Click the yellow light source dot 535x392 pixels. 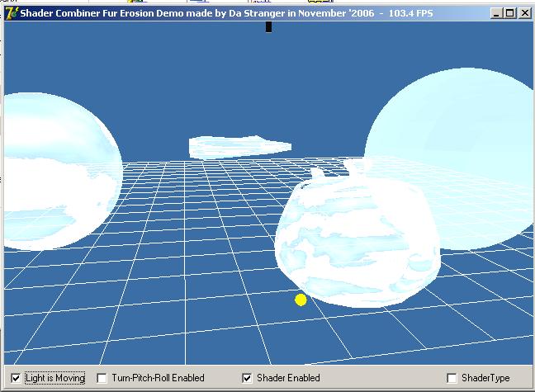[x=301, y=300]
